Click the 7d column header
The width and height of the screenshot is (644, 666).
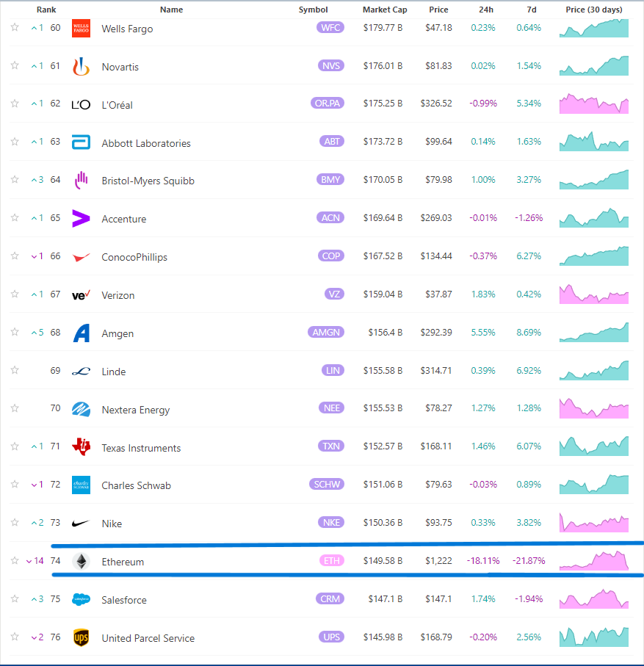pyautogui.click(x=532, y=10)
